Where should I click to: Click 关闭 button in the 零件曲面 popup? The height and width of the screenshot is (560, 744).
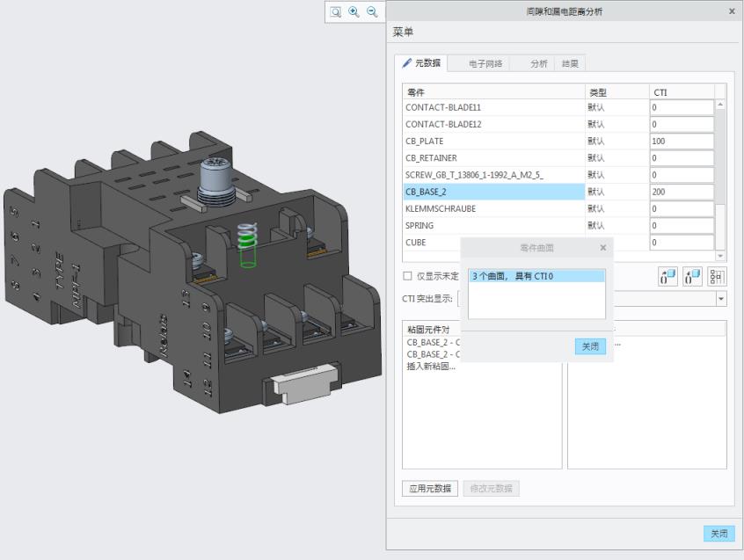click(x=590, y=346)
